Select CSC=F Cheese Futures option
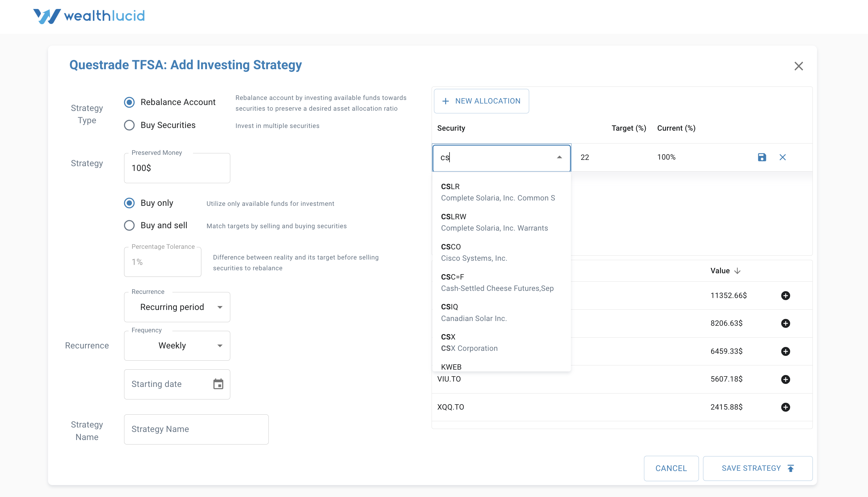This screenshot has width=868, height=497. 501,282
